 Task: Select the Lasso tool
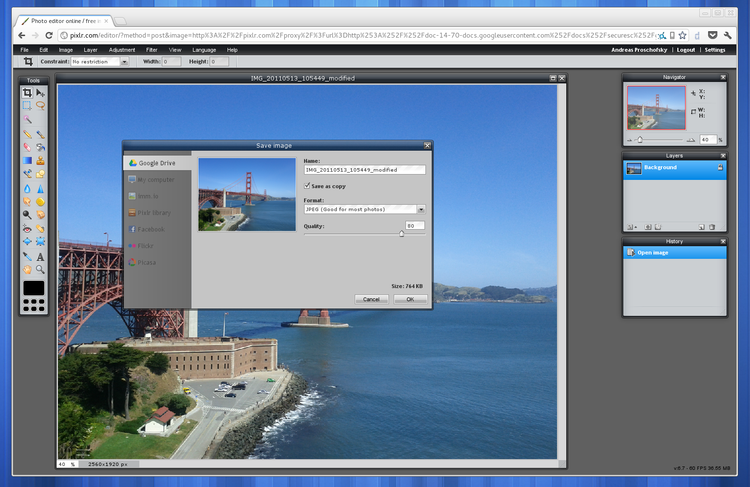(x=41, y=105)
